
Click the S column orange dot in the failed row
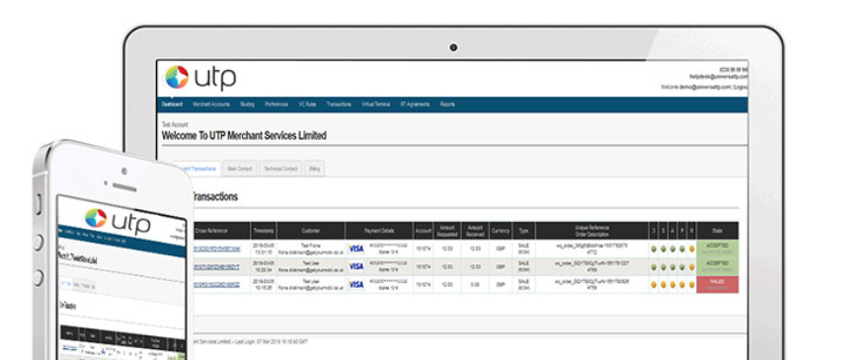(x=664, y=285)
